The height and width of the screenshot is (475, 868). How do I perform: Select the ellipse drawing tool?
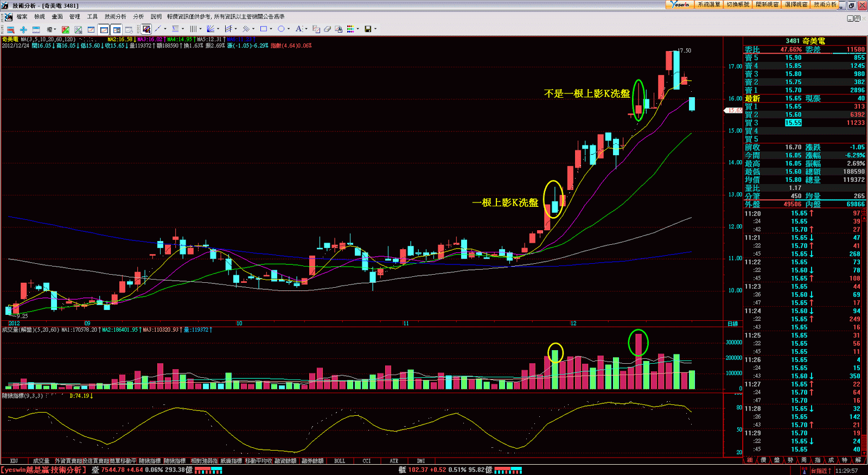tap(281, 29)
